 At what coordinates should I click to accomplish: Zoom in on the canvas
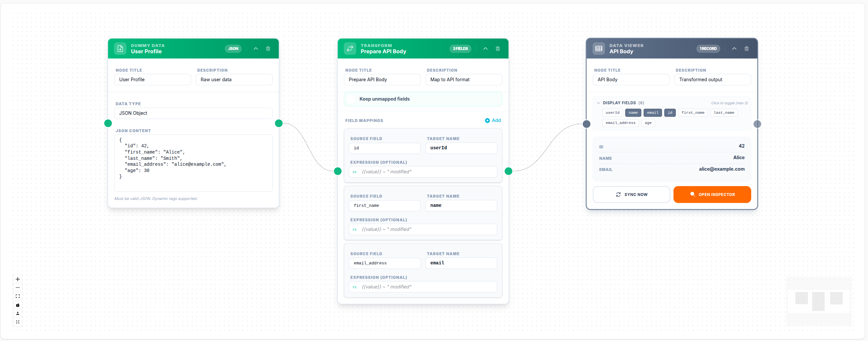(x=17, y=279)
